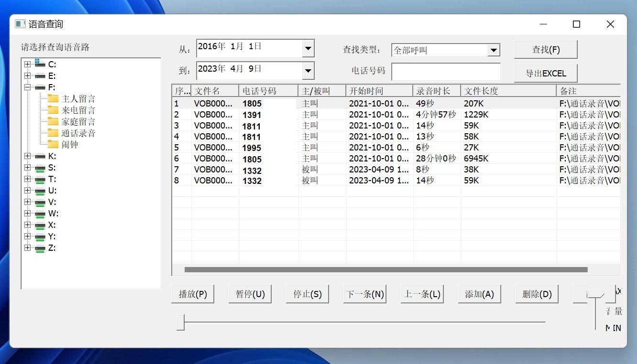Click the 来电留言 folder icon
This screenshot has width=637, height=364.
pos(53,110)
